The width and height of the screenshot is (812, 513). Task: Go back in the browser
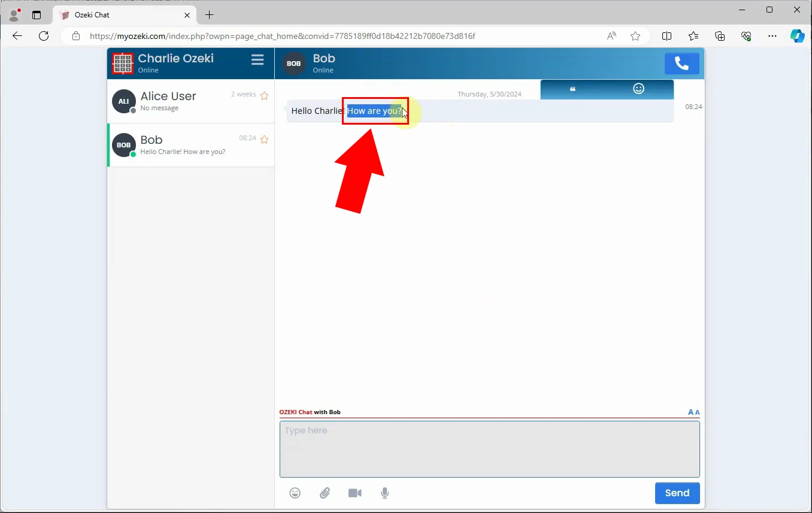tap(17, 36)
